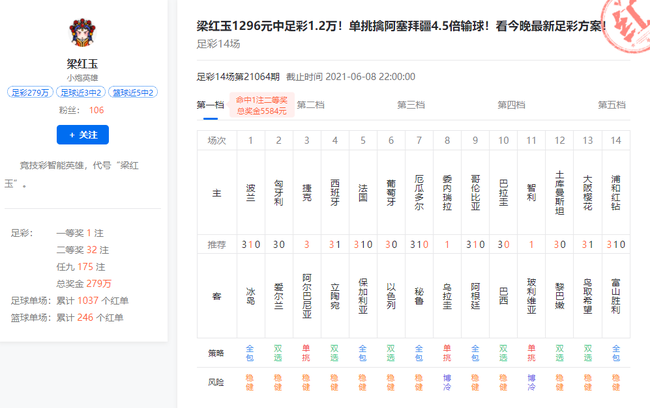The height and width of the screenshot is (408, 650).
Task: Click the 全包 strategy for match 14
Action: click(x=616, y=353)
